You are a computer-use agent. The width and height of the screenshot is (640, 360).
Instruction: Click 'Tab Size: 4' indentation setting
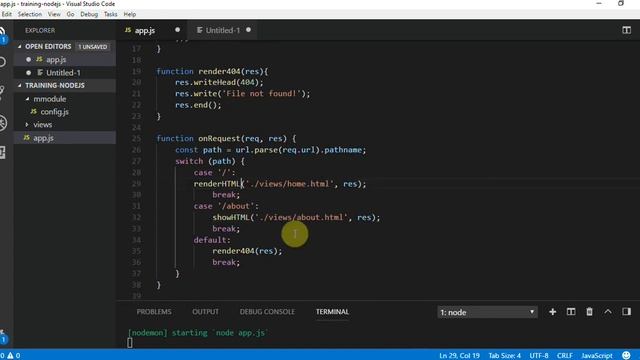(504, 356)
